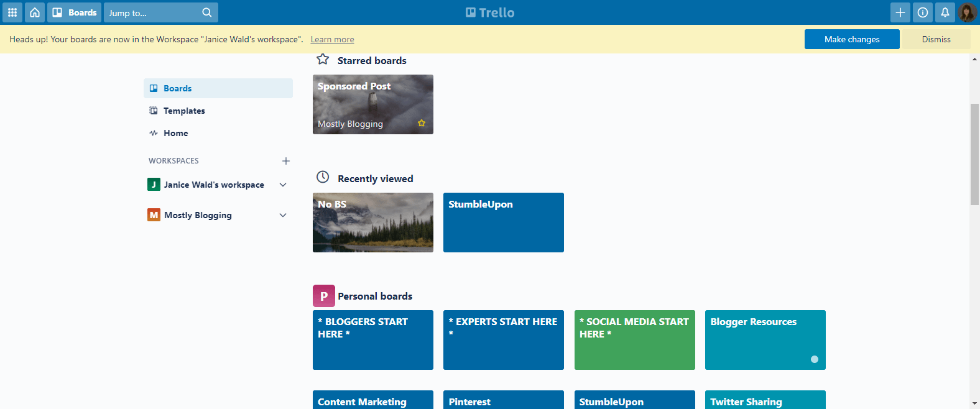Click the search magnifier icon
This screenshot has width=980, height=409.
(207, 12)
